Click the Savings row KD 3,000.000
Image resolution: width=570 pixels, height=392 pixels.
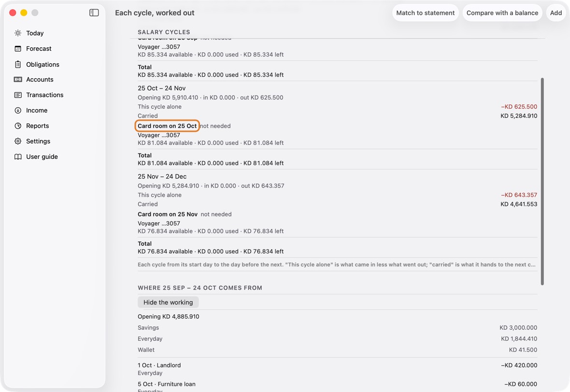point(337,328)
